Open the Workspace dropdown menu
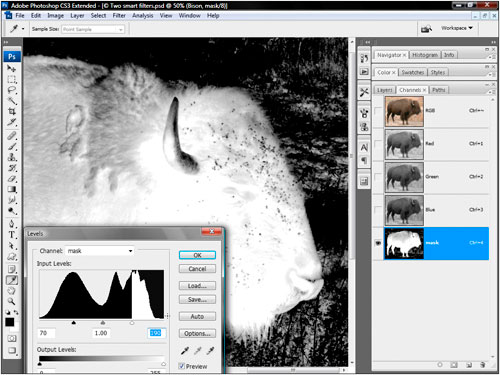The image size is (500, 375). pyautogui.click(x=457, y=28)
